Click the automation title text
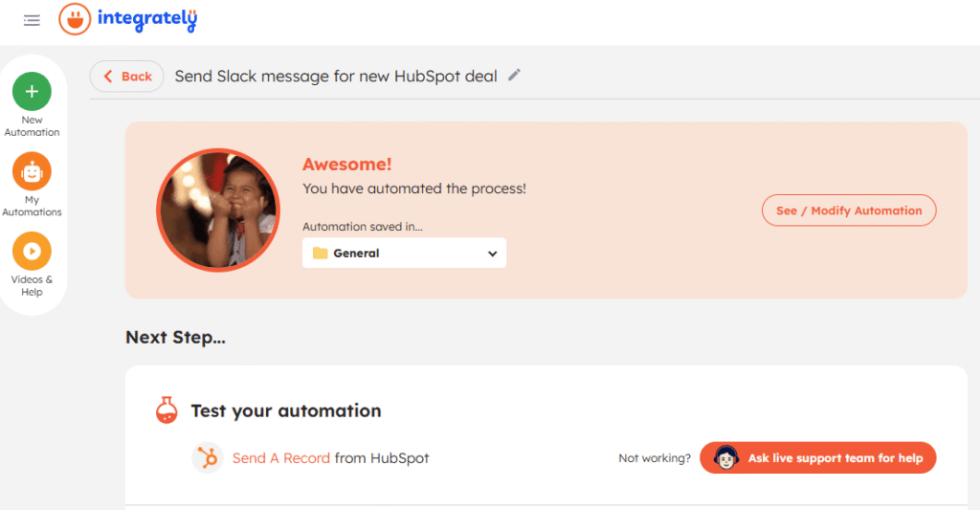980x510 pixels. tap(335, 77)
